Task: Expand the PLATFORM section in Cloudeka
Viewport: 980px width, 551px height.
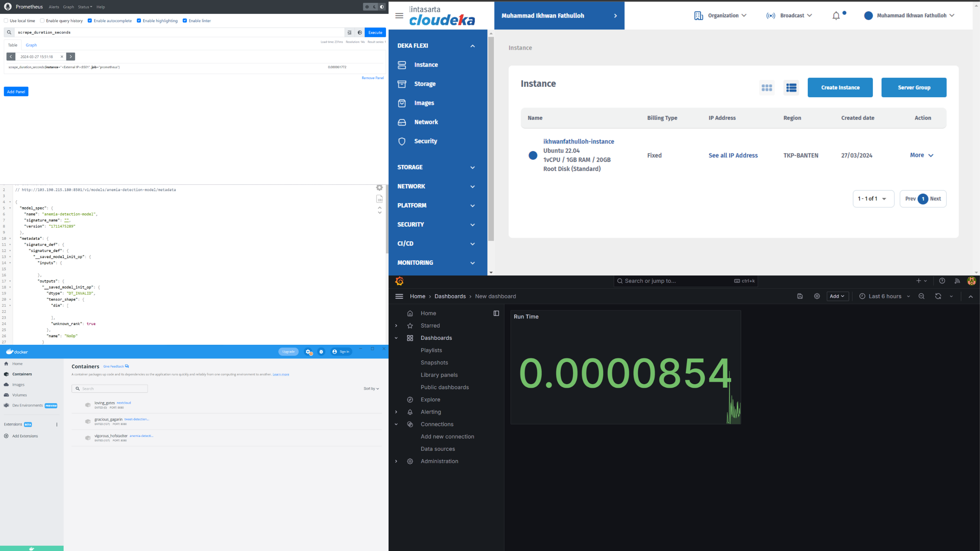Action: [436, 205]
